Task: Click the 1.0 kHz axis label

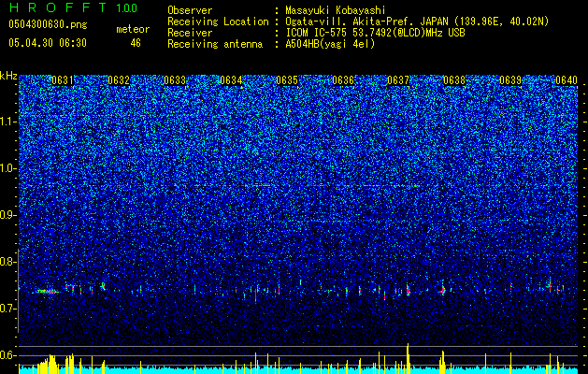Action: 8,168
